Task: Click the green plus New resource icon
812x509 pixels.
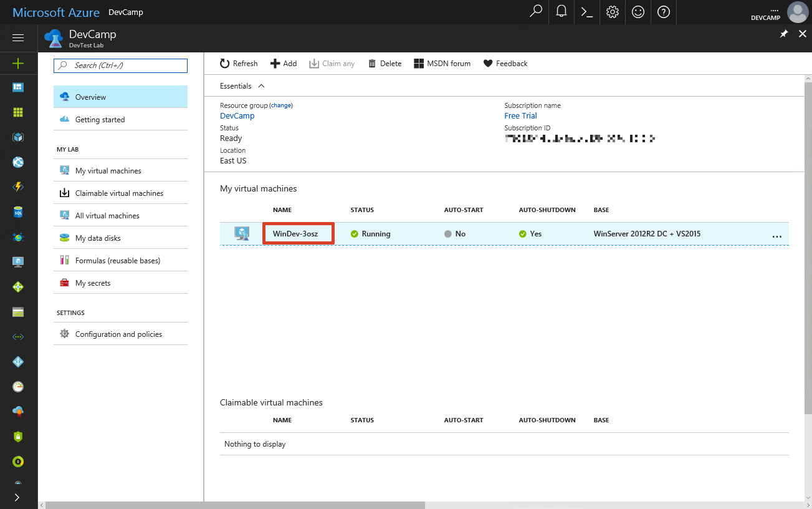Action: 18,63
